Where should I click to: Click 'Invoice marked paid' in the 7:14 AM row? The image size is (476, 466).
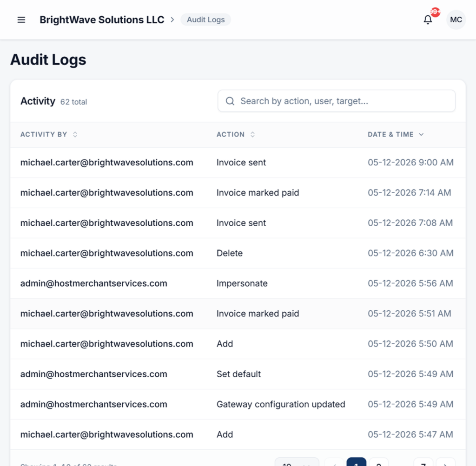tap(258, 193)
